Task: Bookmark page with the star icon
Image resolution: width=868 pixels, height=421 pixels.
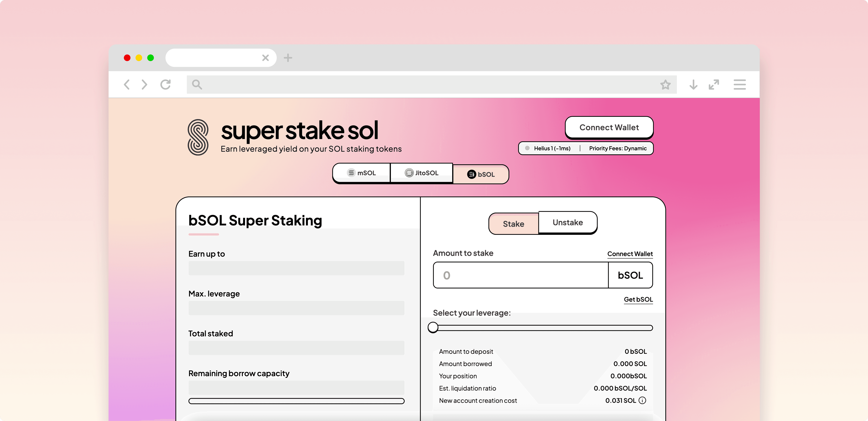Action: (x=665, y=84)
